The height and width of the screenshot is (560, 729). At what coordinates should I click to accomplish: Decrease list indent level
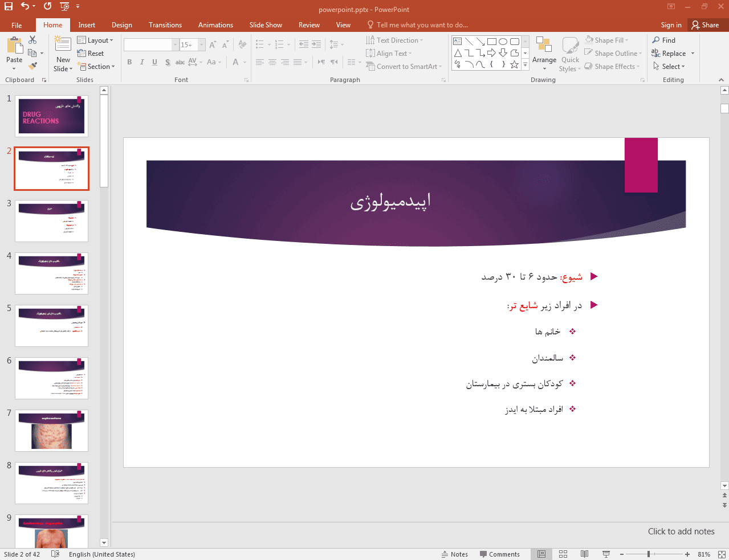tap(304, 44)
